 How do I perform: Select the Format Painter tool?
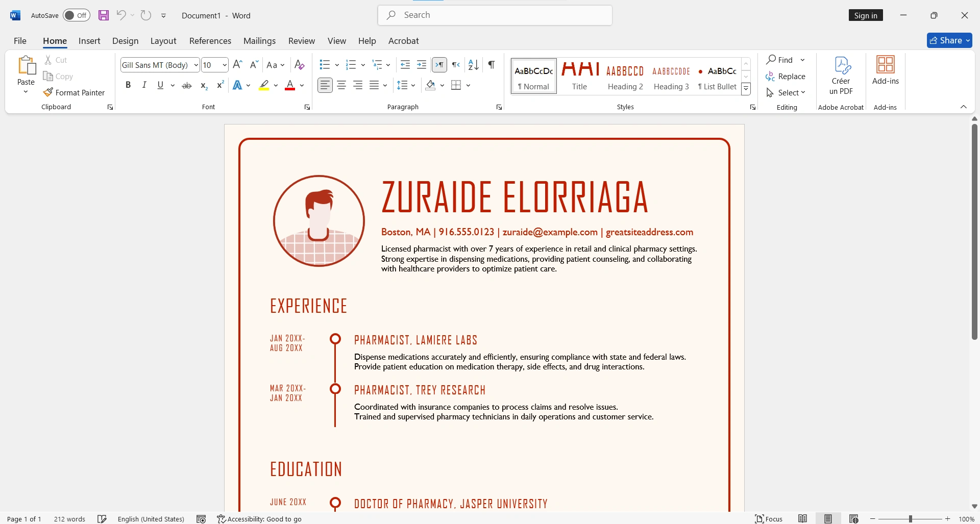tap(75, 92)
